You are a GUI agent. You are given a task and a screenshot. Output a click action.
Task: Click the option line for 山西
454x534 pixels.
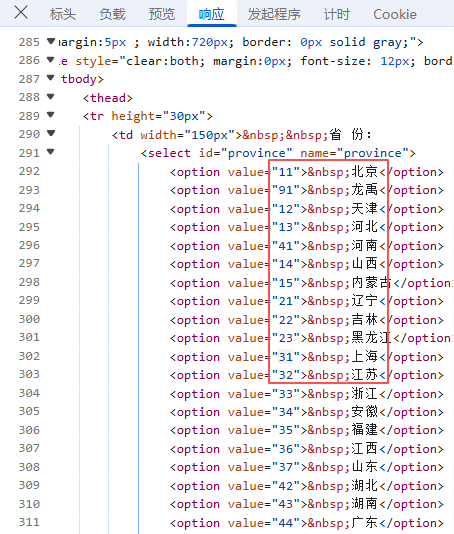click(x=307, y=264)
